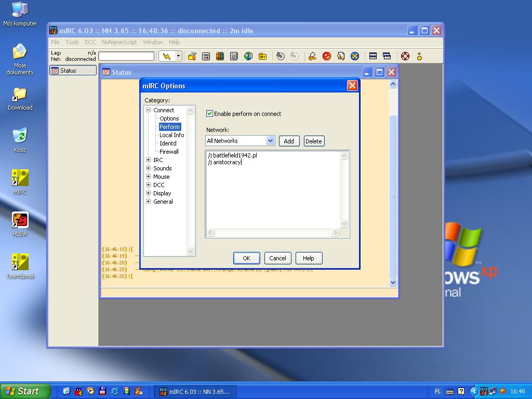Open the Tools menu

[x=72, y=42]
